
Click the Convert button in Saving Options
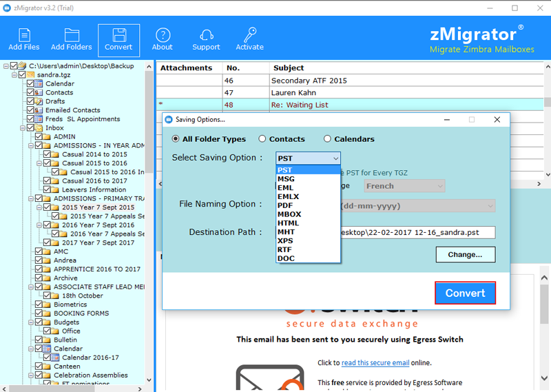pyautogui.click(x=466, y=293)
